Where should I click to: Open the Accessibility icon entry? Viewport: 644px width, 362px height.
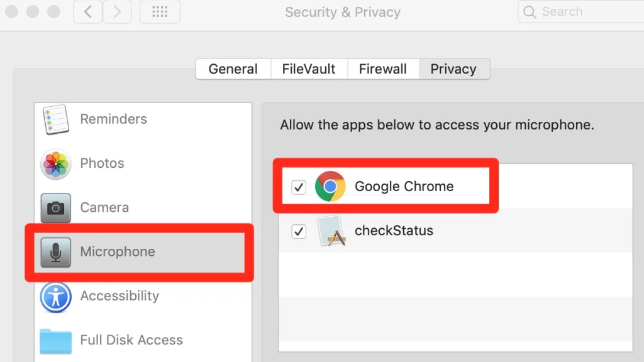[x=55, y=297]
